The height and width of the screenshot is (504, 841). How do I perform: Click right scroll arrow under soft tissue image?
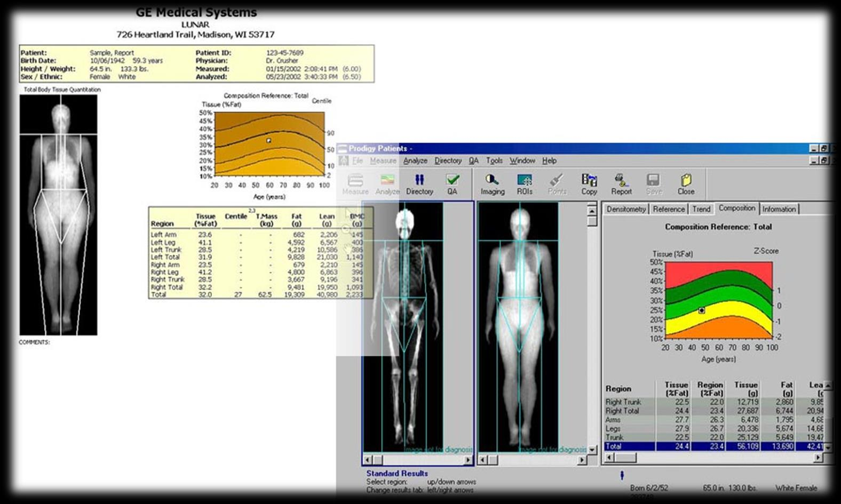(582, 459)
